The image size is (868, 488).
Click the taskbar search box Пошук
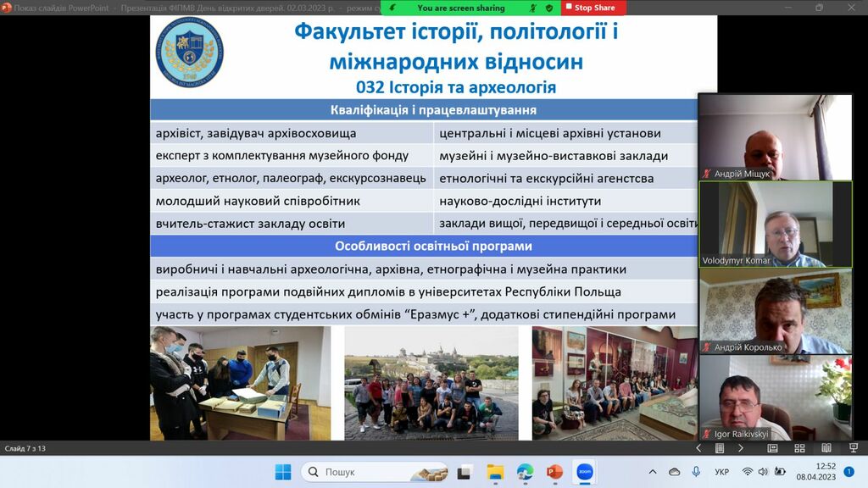[373, 472]
